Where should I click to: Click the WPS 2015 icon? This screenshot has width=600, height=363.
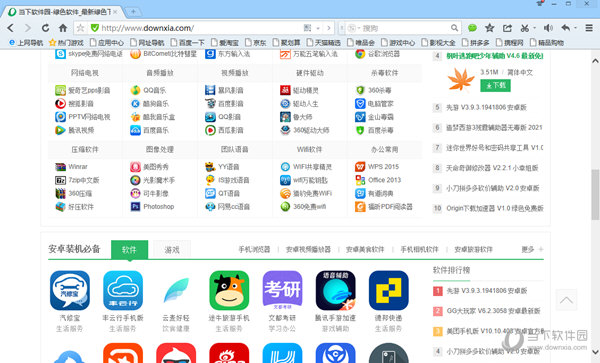(x=360, y=167)
